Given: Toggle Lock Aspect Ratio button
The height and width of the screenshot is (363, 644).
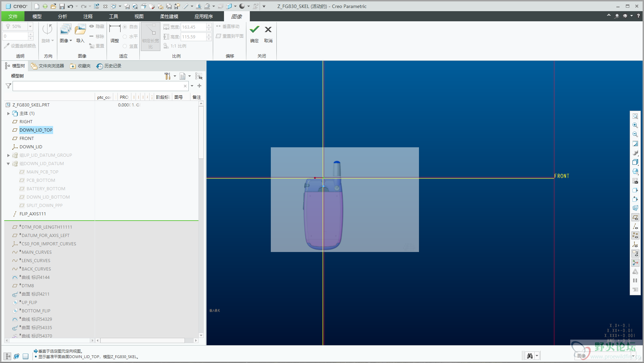Looking at the screenshot, I should (x=151, y=36).
